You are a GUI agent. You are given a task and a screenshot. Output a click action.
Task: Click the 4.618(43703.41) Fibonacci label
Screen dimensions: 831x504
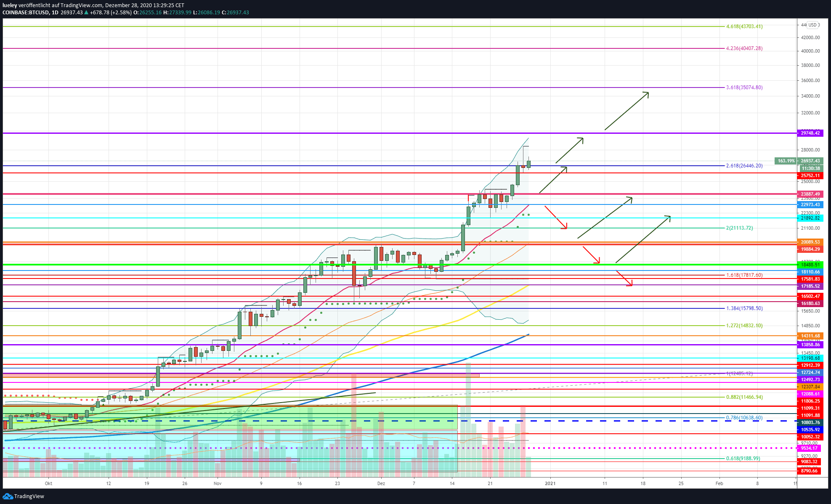click(x=744, y=27)
